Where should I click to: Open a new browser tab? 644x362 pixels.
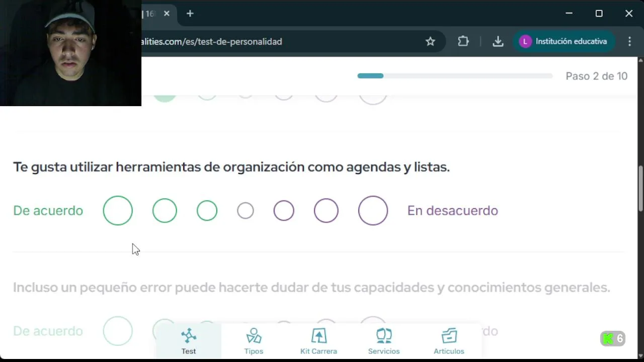click(190, 14)
